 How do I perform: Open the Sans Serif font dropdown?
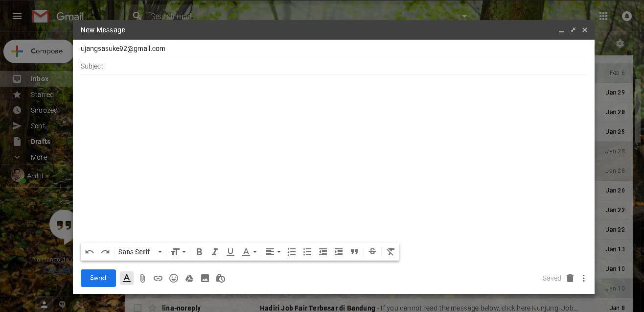click(x=140, y=252)
